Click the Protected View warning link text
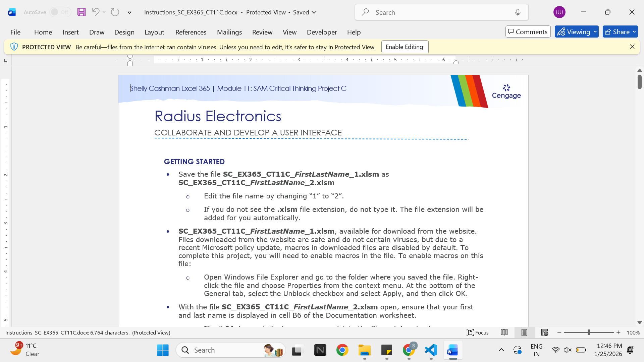Viewport: 644px width, 362px height. [x=225, y=47]
